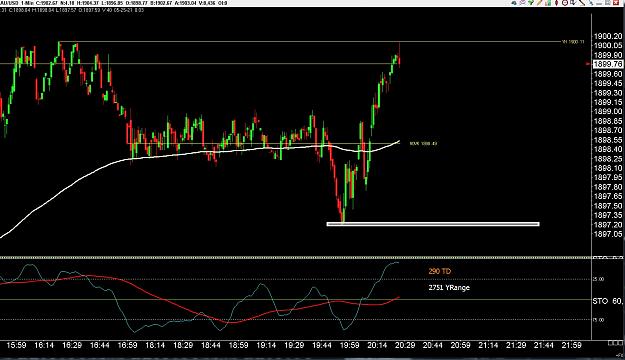Image resolution: width=625 pixels, height=360 pixels.
Task: Click the red diamond marker toolbar icon
Action: (556, 3)
